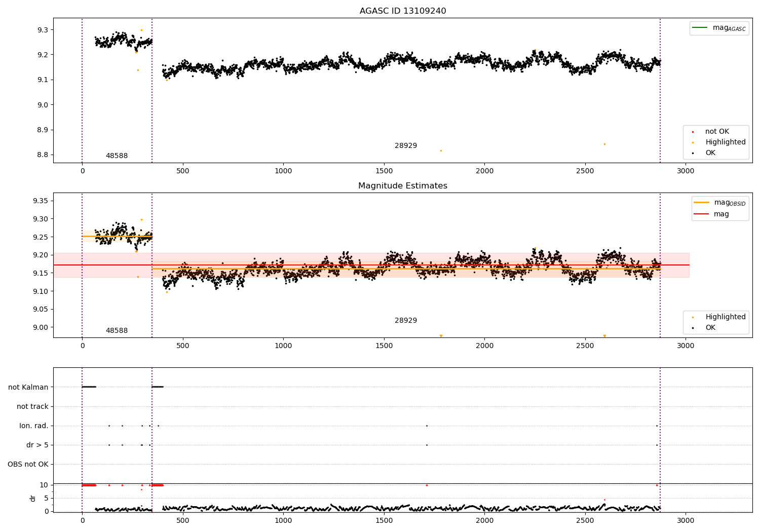The image size is (760, 532).
Task: Click the "Magnitude Estimates" plot title
Action: [x=403, y=186]
